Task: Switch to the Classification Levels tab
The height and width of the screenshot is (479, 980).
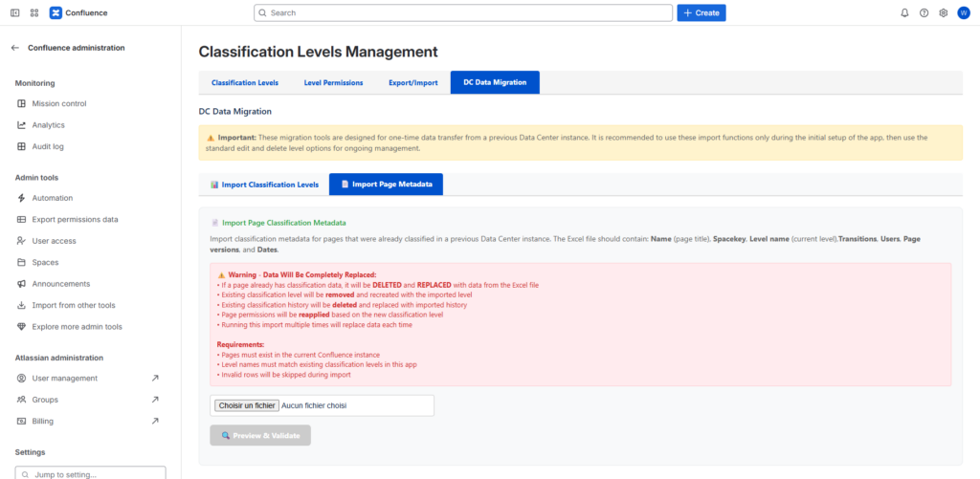Action: [245, 83]
